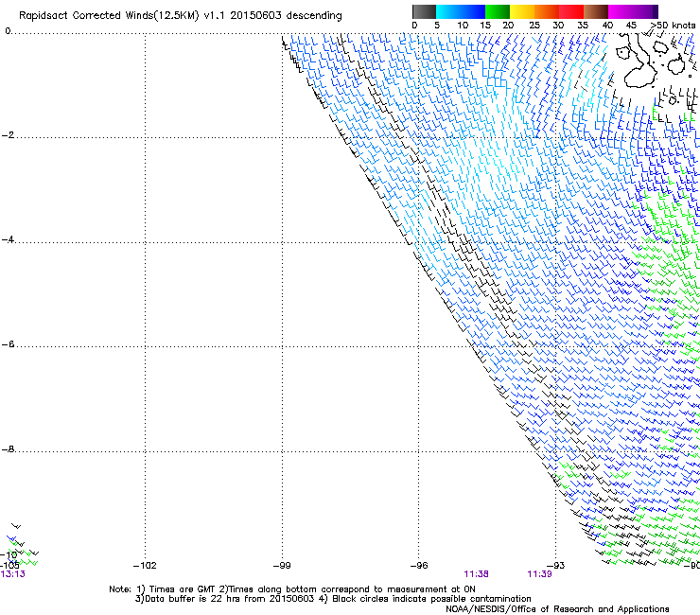The height and width of the screenshot is (615, 700).
Task: Click the '20' legend tick label
Action: tap(509, 26)
